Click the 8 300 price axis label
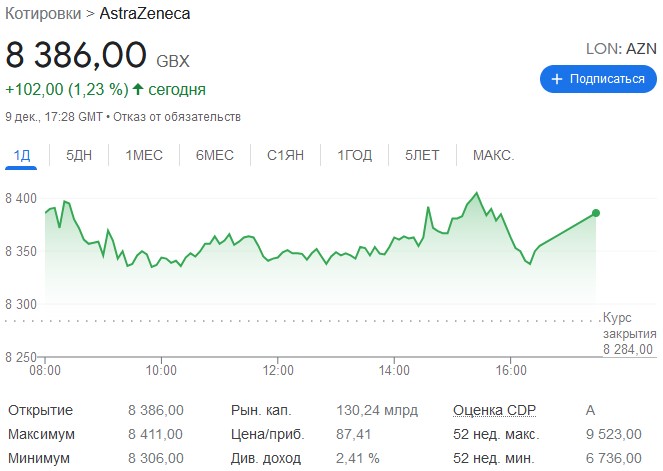Image resolution: width=663 pixels, height=471 pixels. 21,304
